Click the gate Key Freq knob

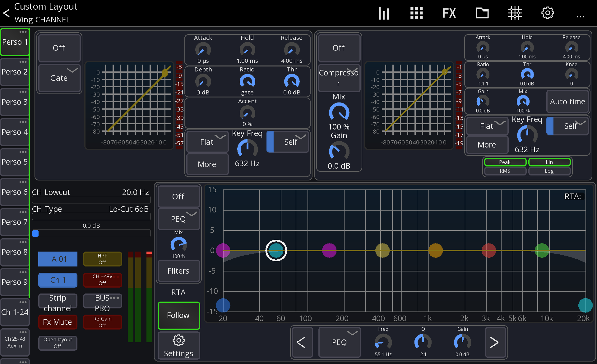(x=247, y=149)
